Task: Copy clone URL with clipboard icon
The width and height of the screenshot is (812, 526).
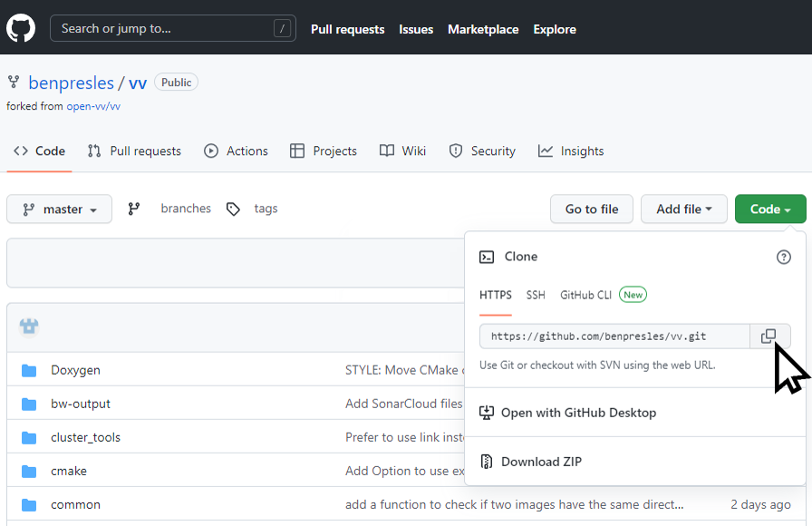Action: (x=769, y=336)
